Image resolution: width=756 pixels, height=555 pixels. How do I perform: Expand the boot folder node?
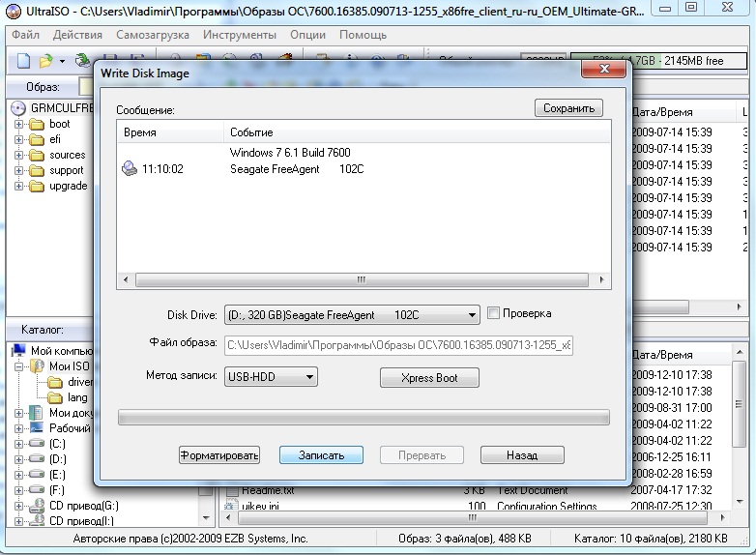click(x=18, y=125)
